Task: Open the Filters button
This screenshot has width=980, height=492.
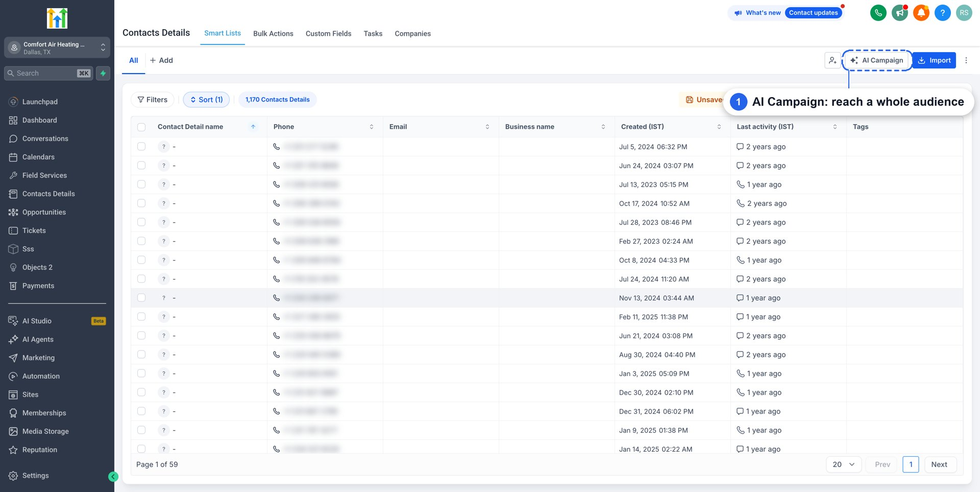Action: point(153,100)
